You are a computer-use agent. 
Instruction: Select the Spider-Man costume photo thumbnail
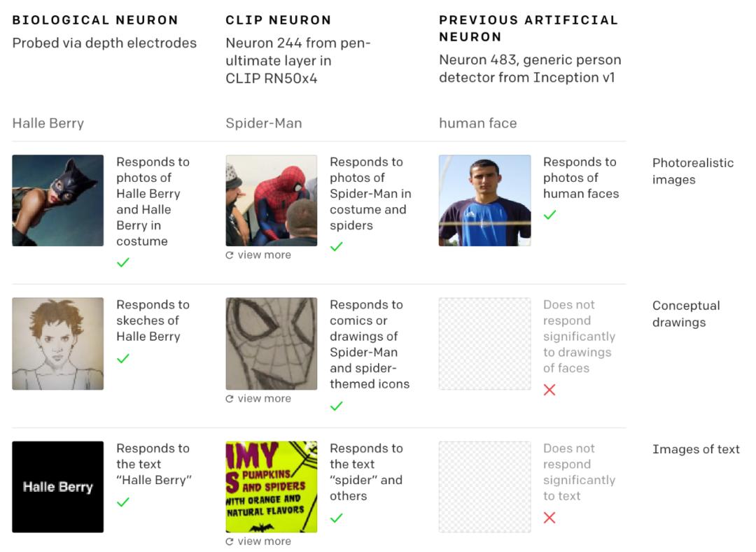click(272, 200)
